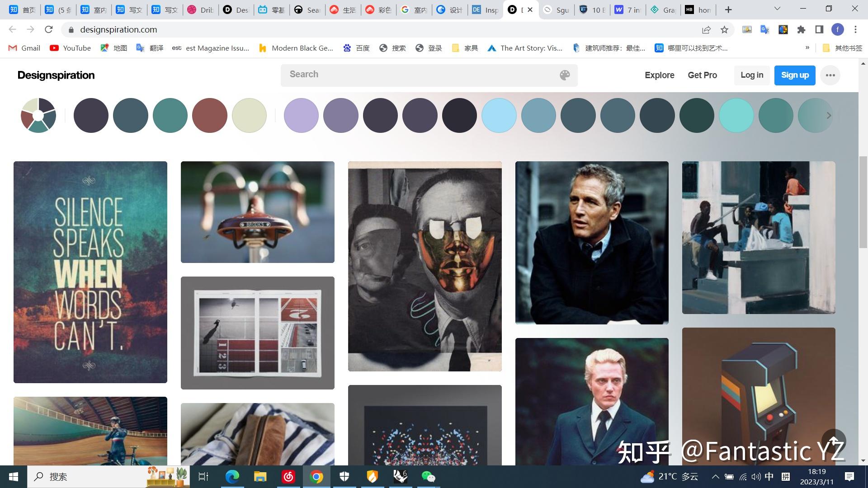Open the Chrome three-dot menu
868x488 pixels.
coord(855,29)
